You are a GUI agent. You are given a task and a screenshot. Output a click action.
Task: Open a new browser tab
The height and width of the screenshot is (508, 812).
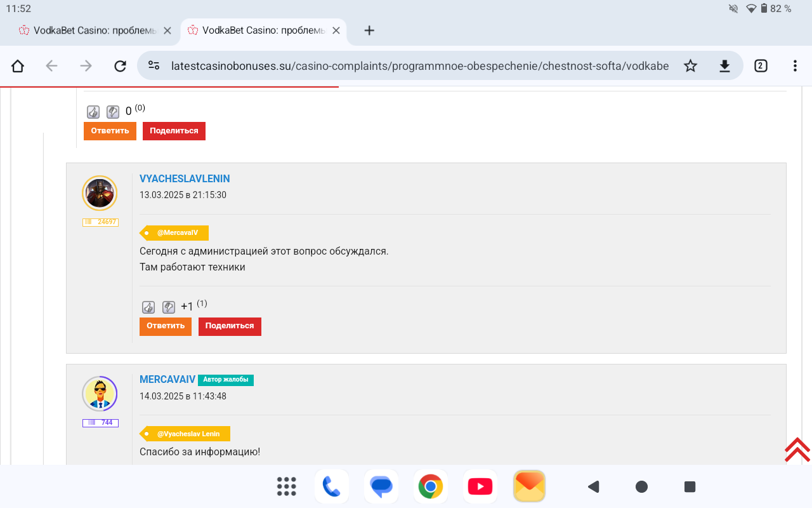(369, 30)
